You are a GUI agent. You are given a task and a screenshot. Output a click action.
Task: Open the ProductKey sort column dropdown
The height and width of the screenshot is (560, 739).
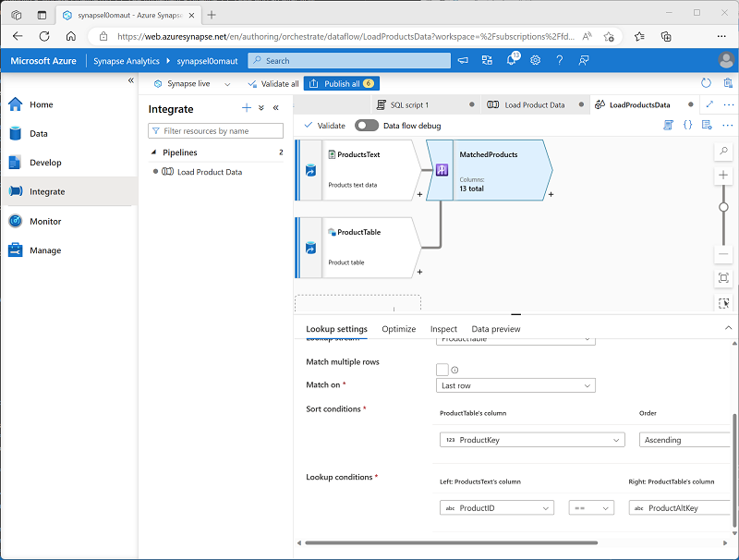click(x=532, y=440)
